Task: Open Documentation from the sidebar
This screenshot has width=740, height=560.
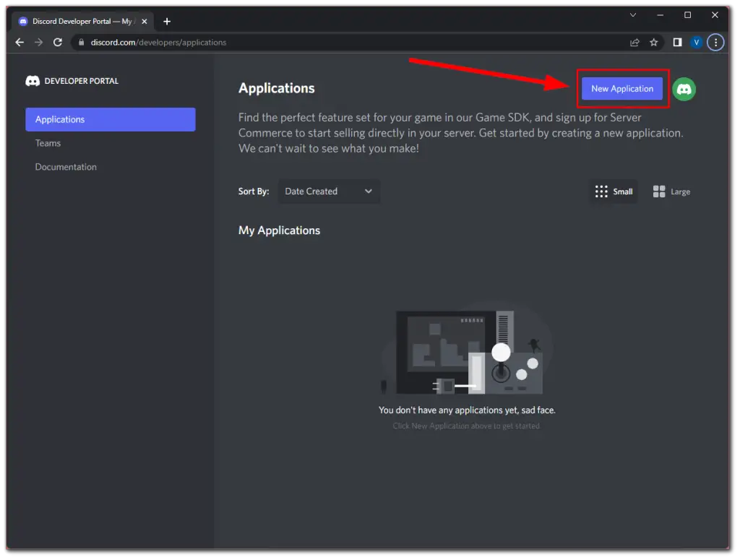Action: coord(66,167)
